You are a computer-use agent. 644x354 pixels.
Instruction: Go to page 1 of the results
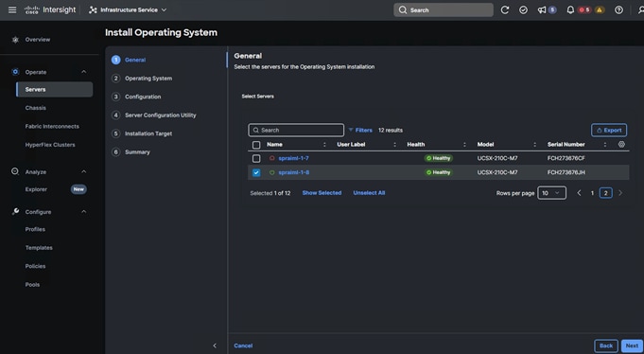(592, 193)
